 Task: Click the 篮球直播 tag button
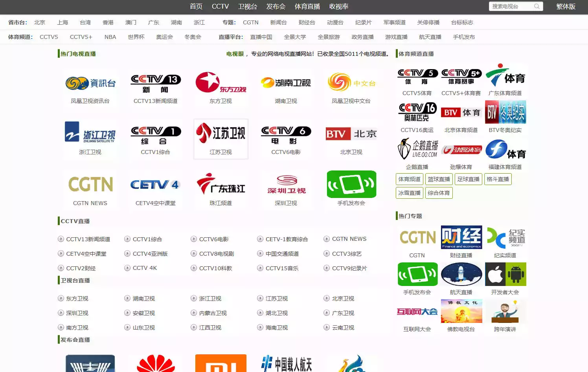(439, 179)
